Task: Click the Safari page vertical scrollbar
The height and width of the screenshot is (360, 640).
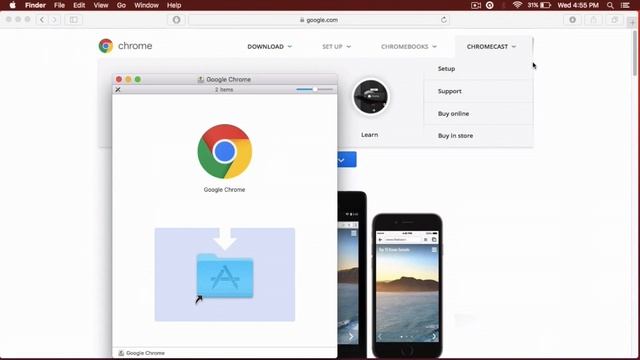Action: point(635,53)
